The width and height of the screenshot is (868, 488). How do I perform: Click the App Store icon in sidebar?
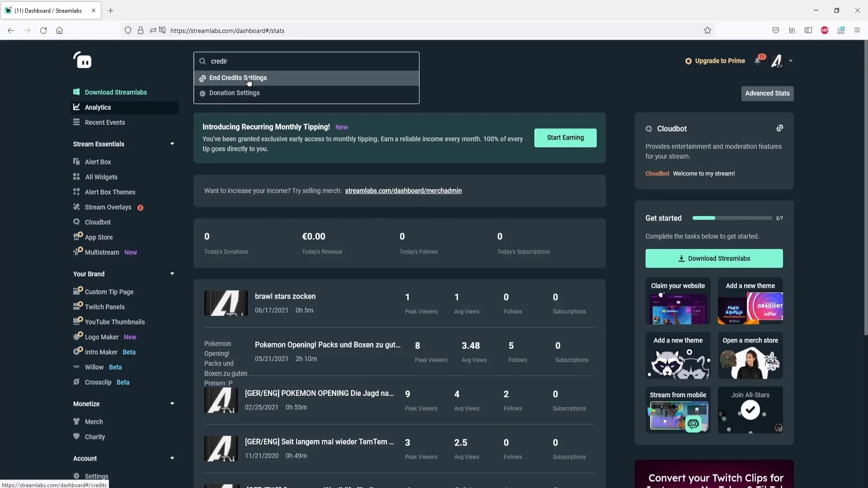click(78, 236)
